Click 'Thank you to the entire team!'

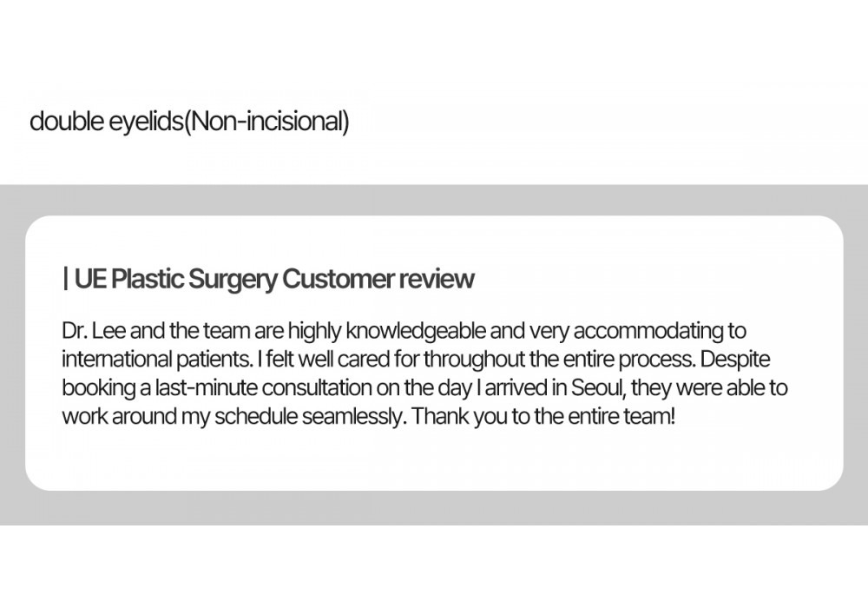click(543, 416)
